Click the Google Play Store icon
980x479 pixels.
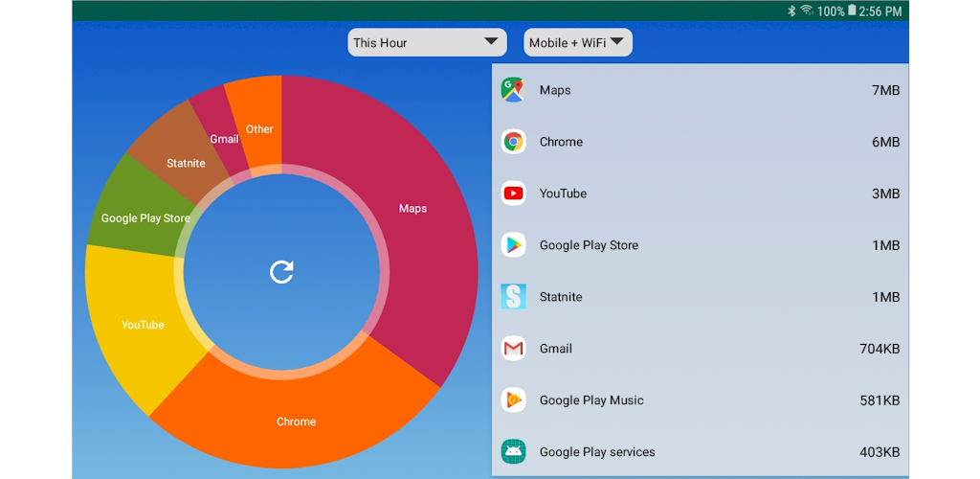pos(513,245)
